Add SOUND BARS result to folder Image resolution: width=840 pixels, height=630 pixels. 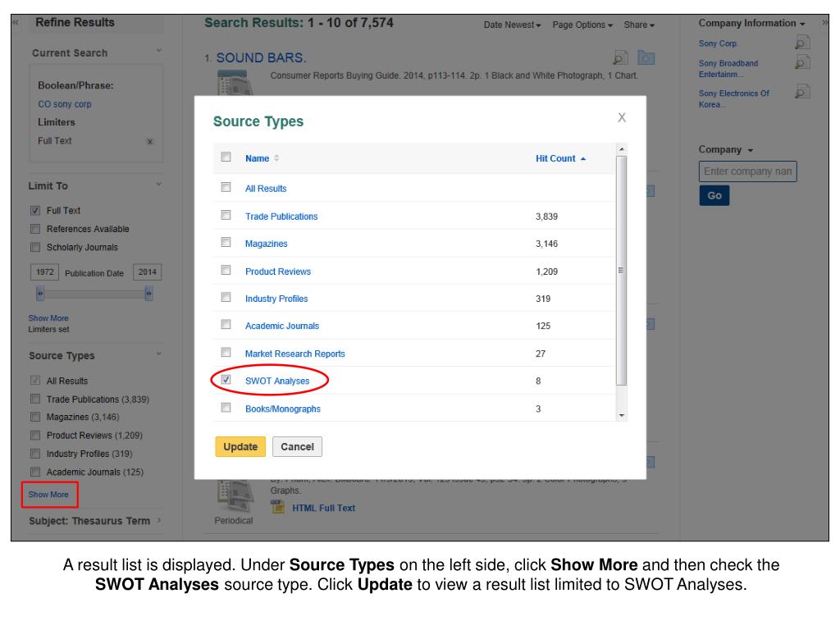click(646, 57)
